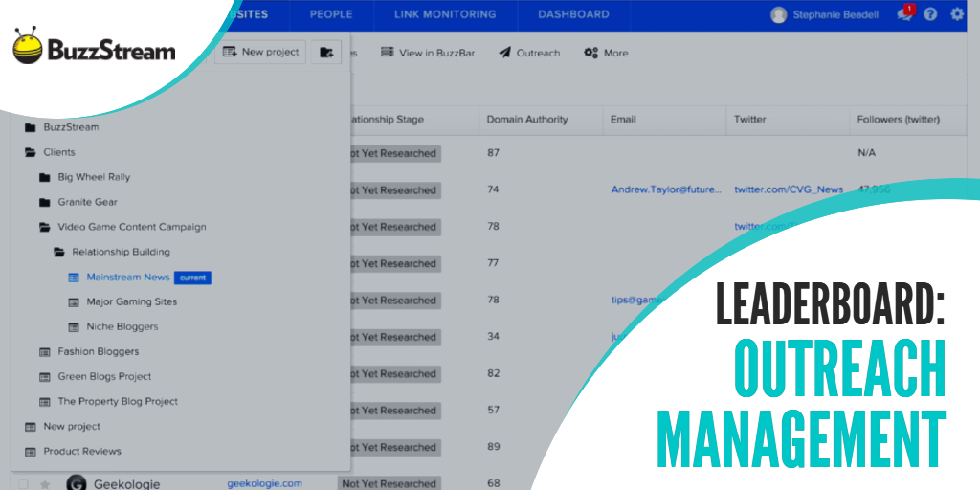Click Not Yet Researched in Geekologie row
Image resolution: width=980 pixels, height=490 pixels.
(x=389, y=483)
